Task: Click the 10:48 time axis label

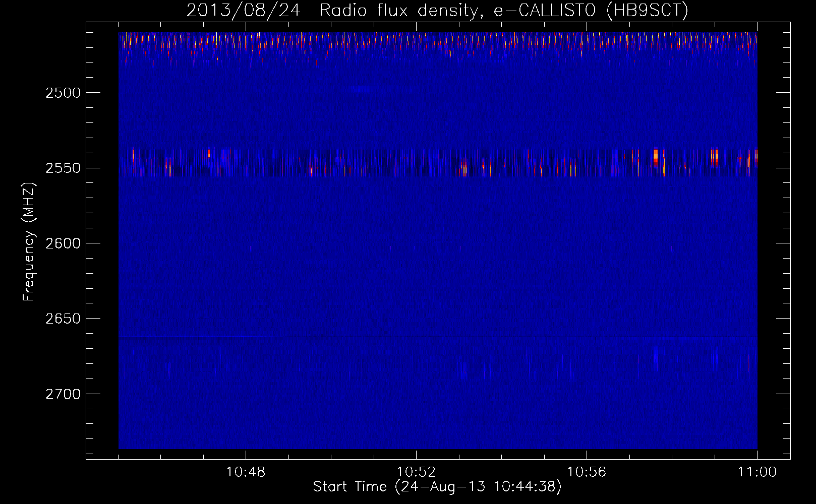Action: pyautogui.click(x=246, y=472)
